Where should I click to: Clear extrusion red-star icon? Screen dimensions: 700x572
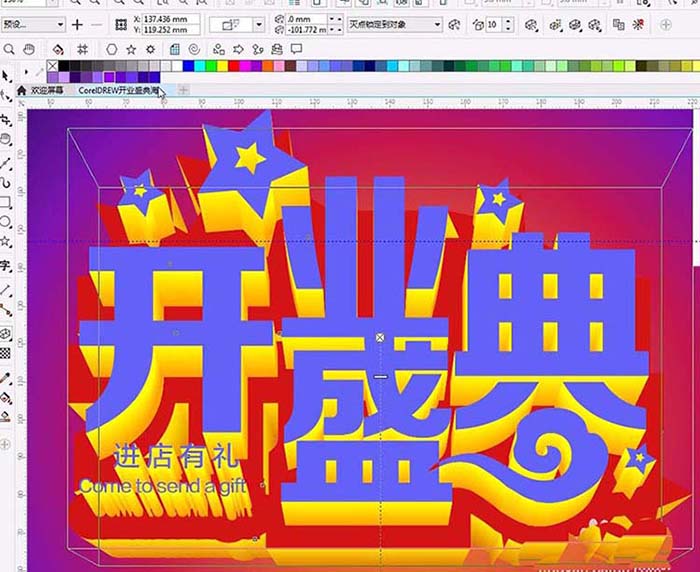pos(639,25)
